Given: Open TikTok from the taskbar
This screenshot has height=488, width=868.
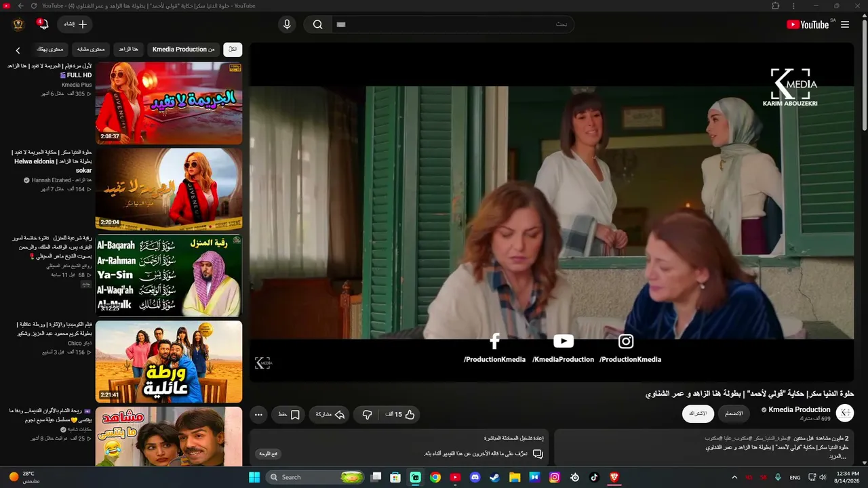Looking at the screenshot, I should (x=594, y=477).
